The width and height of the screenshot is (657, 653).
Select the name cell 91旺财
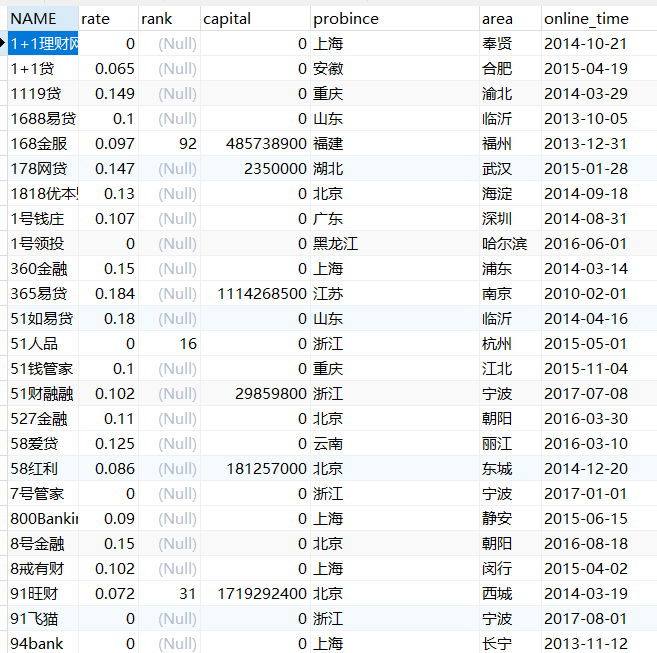tap(43, 594)
